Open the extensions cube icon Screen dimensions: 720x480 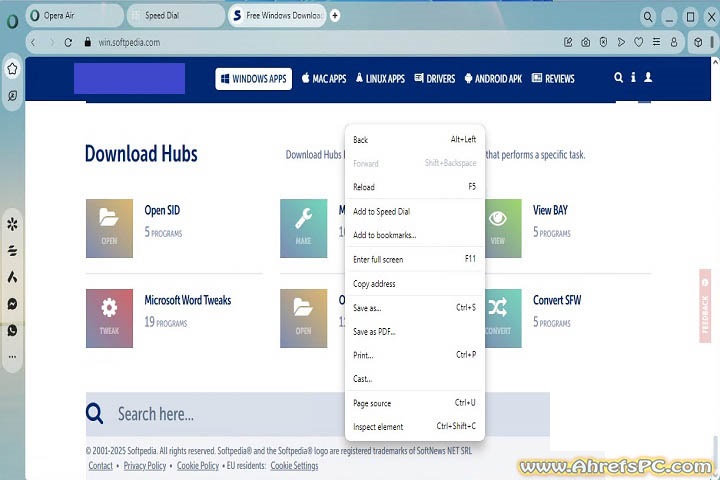click(698, 42)
